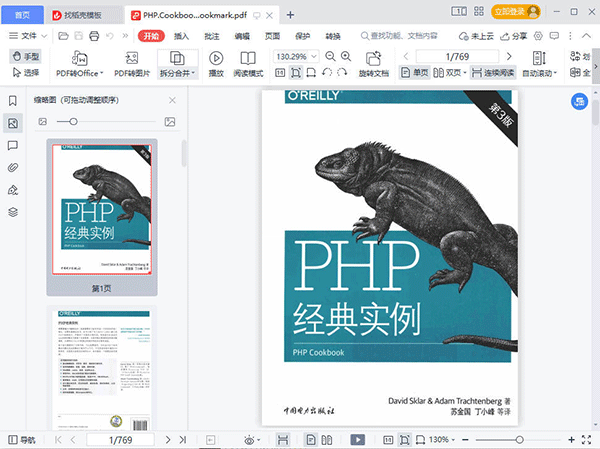
Task: Click the fit width icon in ribbon
Action: 311,72
